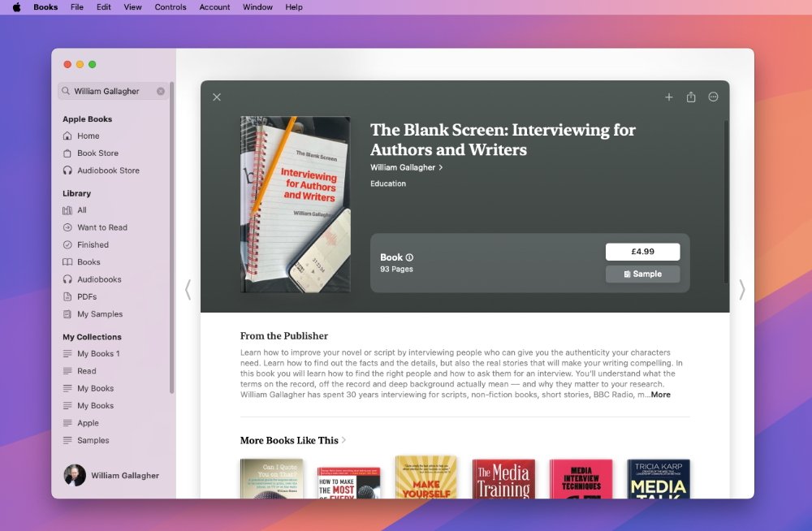The width and height of the screenshot is (812, 531).
Task: Open the Apple collection
Action: 88,423
